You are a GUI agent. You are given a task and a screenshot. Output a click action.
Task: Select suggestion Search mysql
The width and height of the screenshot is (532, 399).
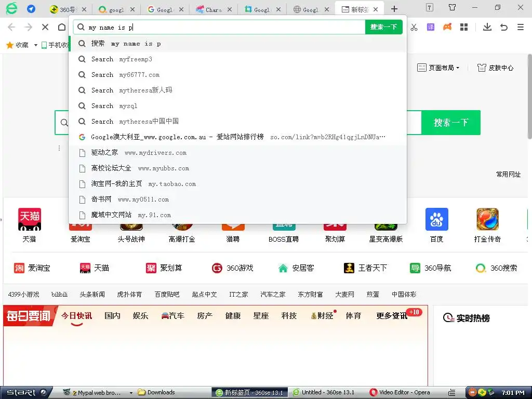pyautogui.click(x=237, y=106)
